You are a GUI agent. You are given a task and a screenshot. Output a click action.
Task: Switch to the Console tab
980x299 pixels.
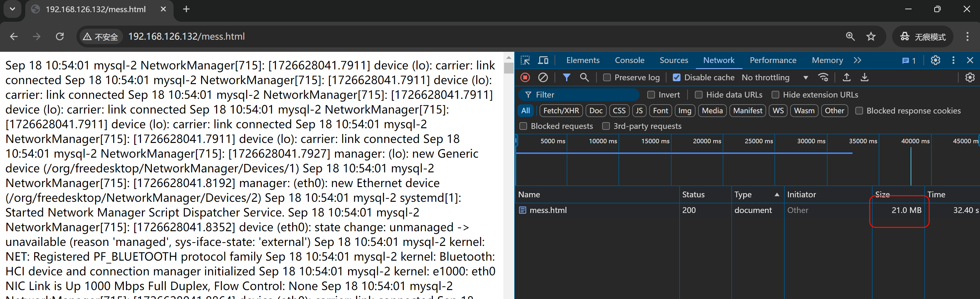pos(629,60)
